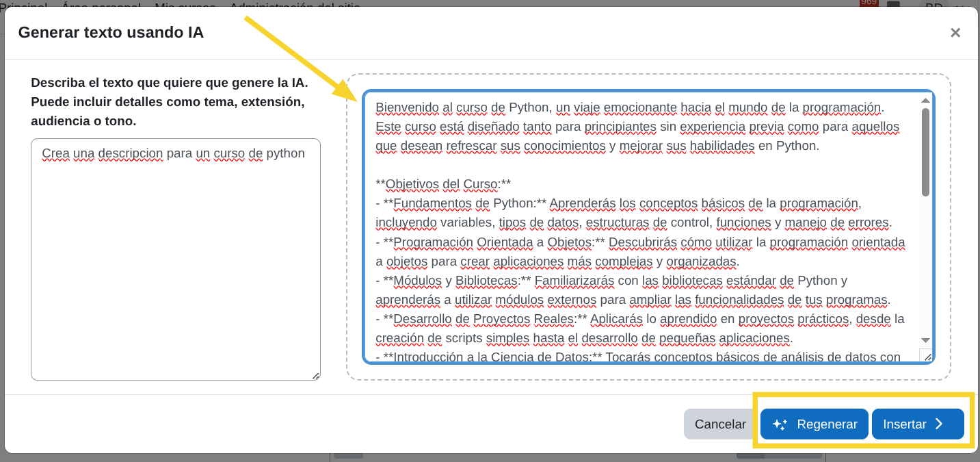Image resolution: width=980 pixels, height=462 pixels.
Task: Open notifications showing 969 alerts
Action: tap(869, 5)
